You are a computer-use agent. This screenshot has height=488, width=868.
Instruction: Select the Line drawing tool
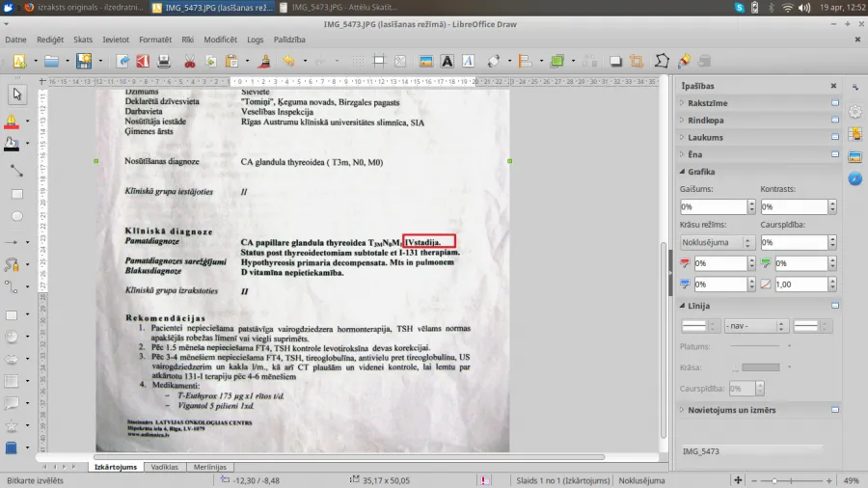click(17, 171)
